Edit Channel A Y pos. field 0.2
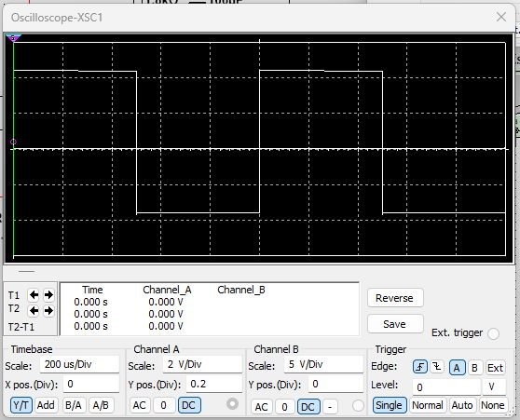Viewport: 520px width, 420px height. pos(214,384)
